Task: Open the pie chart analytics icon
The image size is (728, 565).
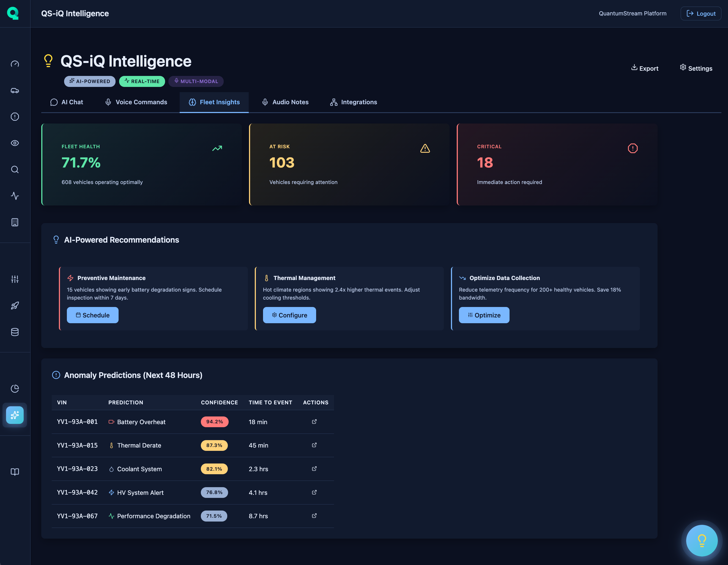Action: click(x=15, y=388)
